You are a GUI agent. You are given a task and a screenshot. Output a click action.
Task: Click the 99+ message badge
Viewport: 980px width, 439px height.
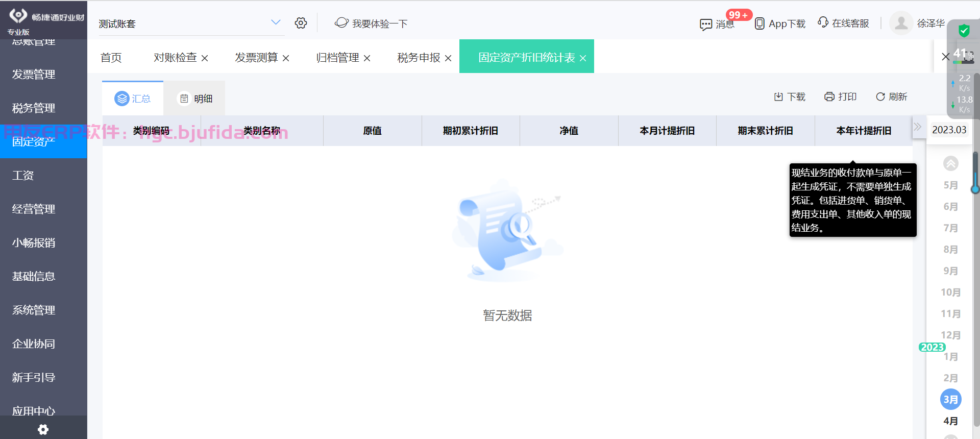tap(739, 15)
